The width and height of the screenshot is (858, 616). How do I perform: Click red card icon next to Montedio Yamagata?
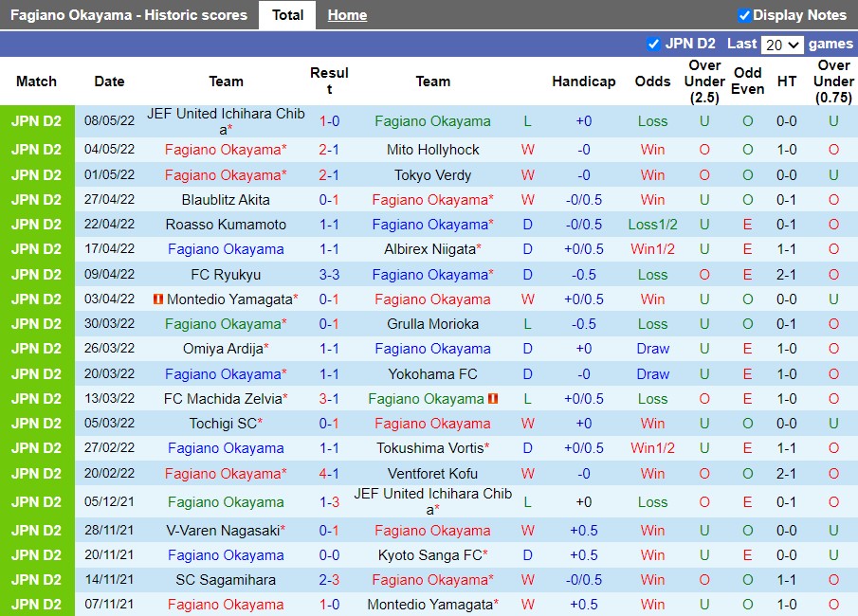(158, 299)
